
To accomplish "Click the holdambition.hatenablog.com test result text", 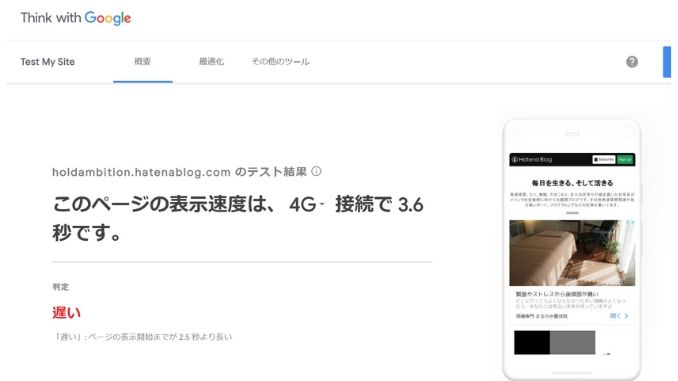I will [x=179, y=172].
